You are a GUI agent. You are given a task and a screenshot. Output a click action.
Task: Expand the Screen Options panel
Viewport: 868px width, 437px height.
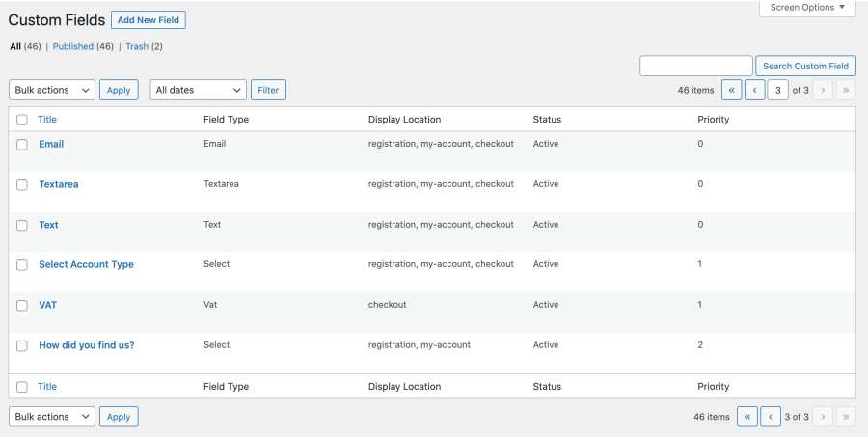click(x=807, y=8)
